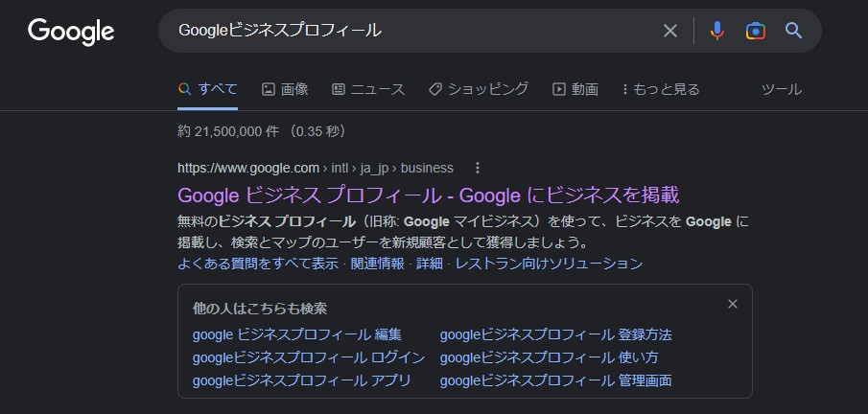Switch to the ニュース tab

pyautogui.click(x=368, y=89)
